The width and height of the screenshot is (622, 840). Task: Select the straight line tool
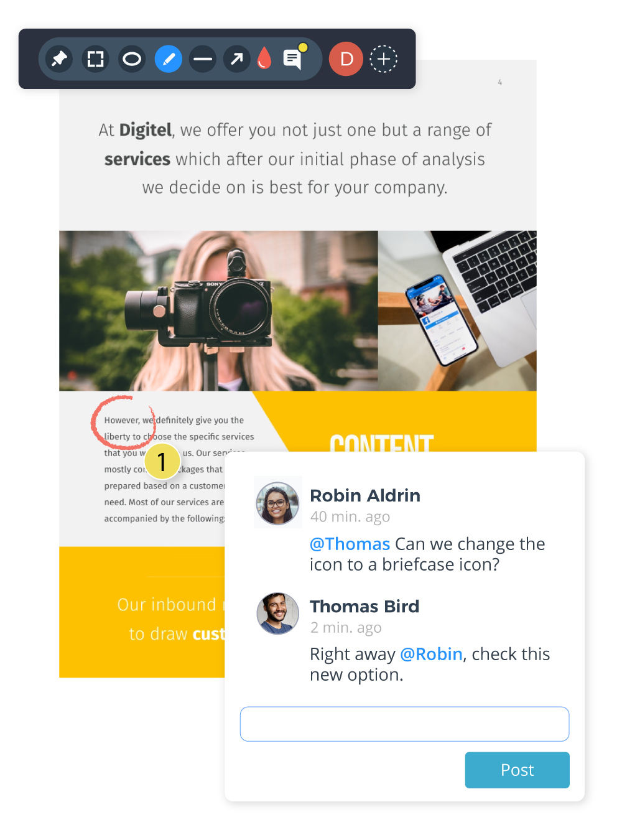[x=203, y=59]
